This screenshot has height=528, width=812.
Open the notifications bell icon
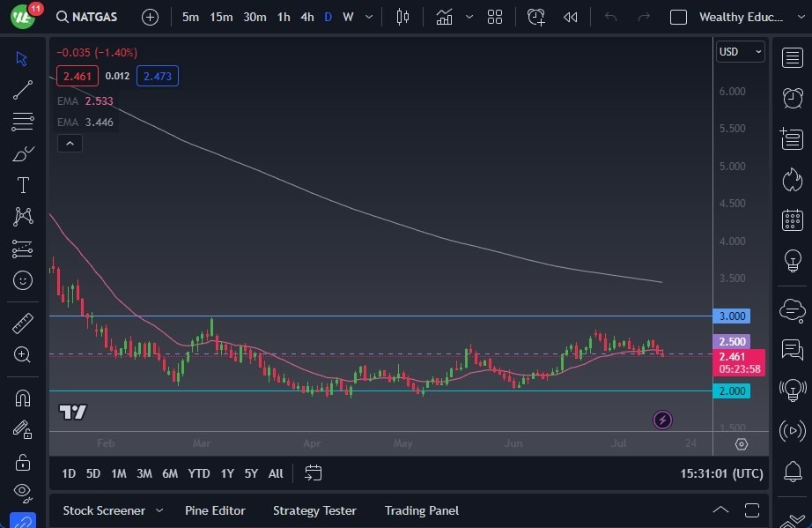[x=793, y=472]
